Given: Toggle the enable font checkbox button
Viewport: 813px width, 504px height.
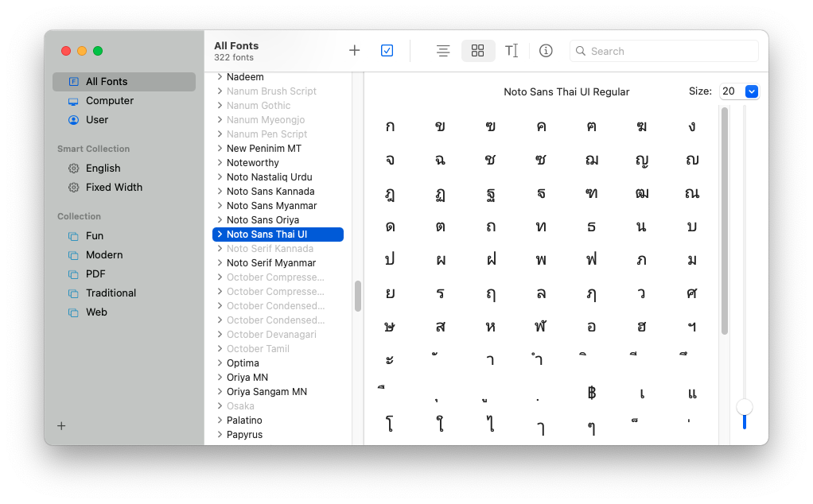Looking at the screenshot, I should (x=387, y=50).
